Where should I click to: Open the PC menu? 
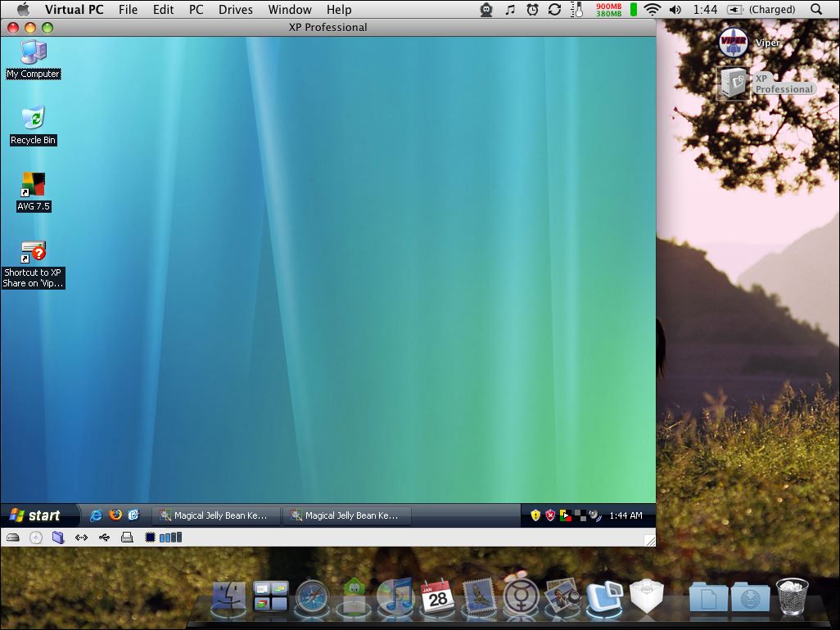pyautogui.click(x=196, y=10)
